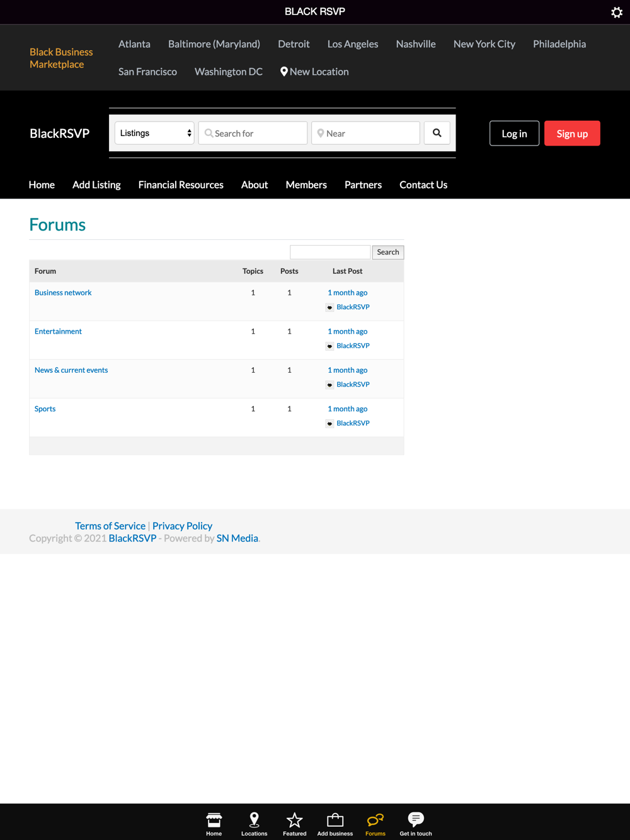Select Detroit location
This screenshot has width=630, height=840.
[294, 44]
